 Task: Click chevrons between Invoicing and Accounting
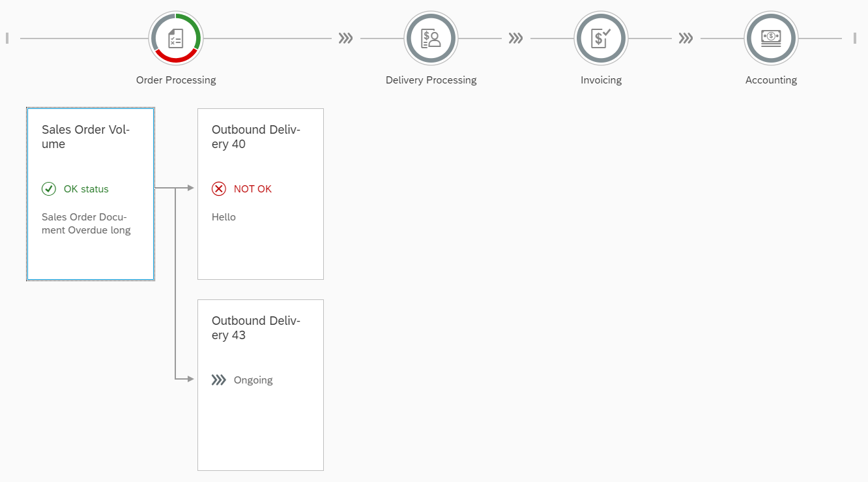(x=686, y=38)
